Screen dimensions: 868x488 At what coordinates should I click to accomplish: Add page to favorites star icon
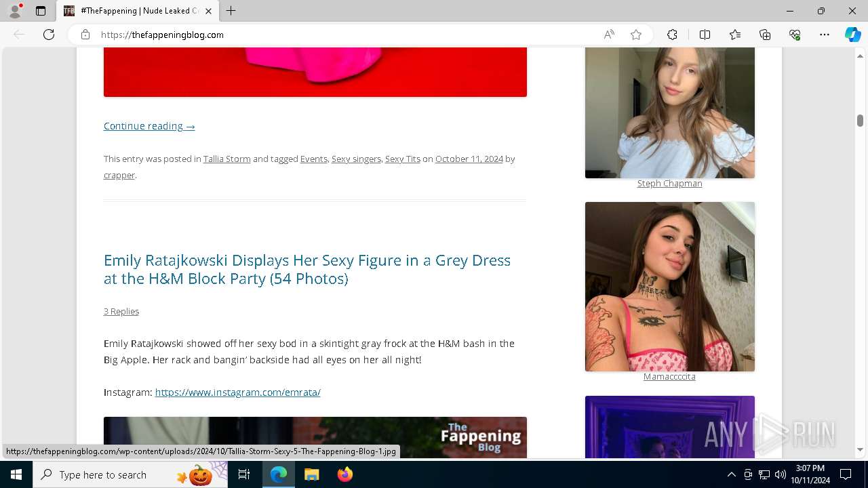click(x=636, y=35)
